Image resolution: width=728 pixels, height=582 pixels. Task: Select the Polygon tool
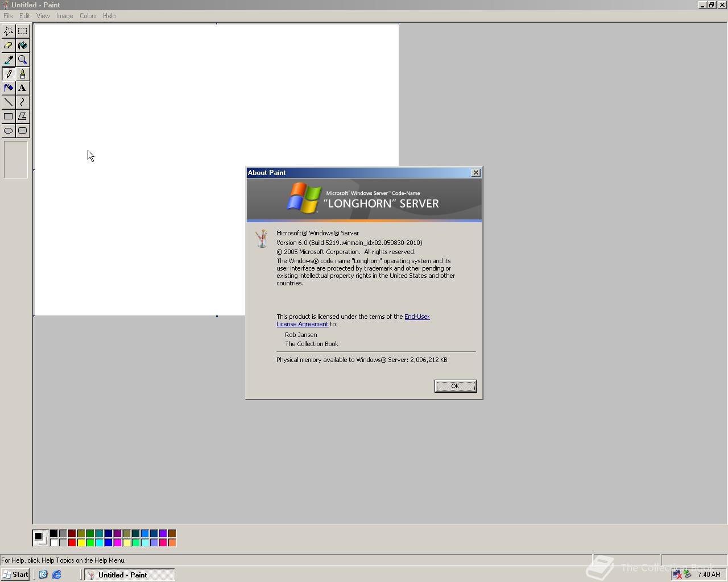pyautogui.click(x=22, y=117)
